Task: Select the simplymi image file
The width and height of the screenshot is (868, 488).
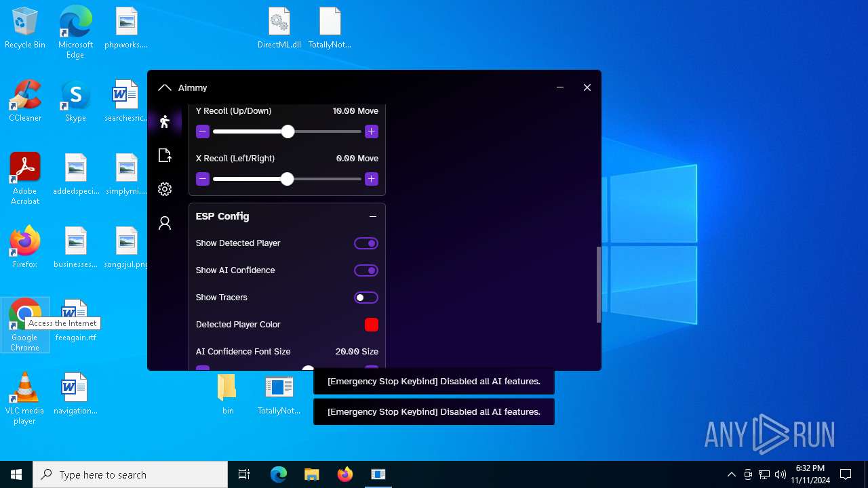Action: [x=126, y=175]
